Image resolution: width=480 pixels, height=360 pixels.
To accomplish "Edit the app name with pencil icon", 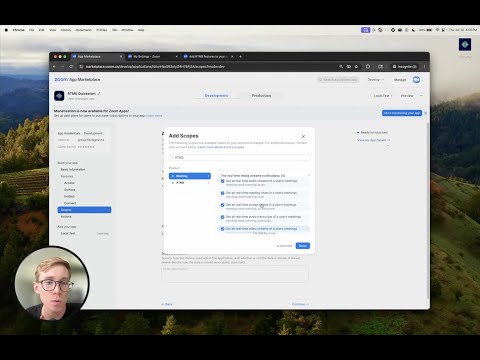I will click(99, 94).
